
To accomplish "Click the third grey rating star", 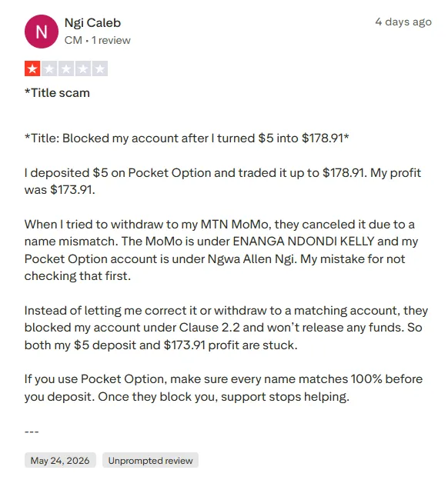I will (x=66, y=68).
